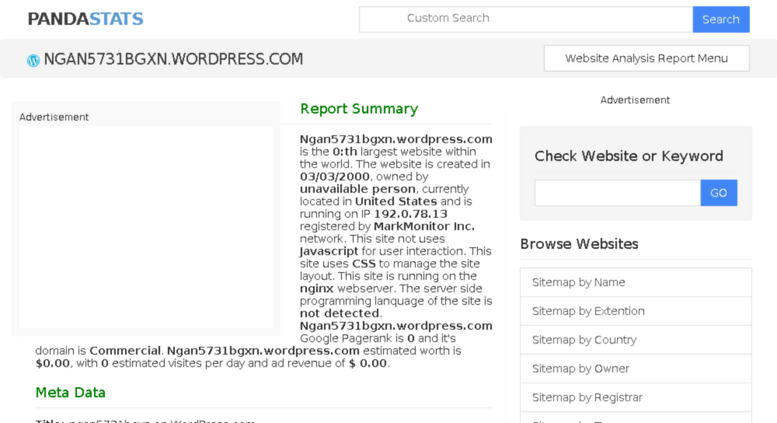
Task: Click the Check Website or Keyword input
Action: 616,193
